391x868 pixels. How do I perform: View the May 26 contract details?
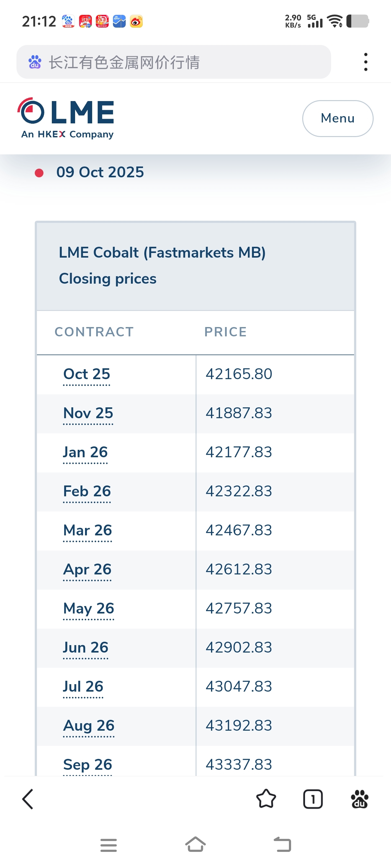pos(88,609)
